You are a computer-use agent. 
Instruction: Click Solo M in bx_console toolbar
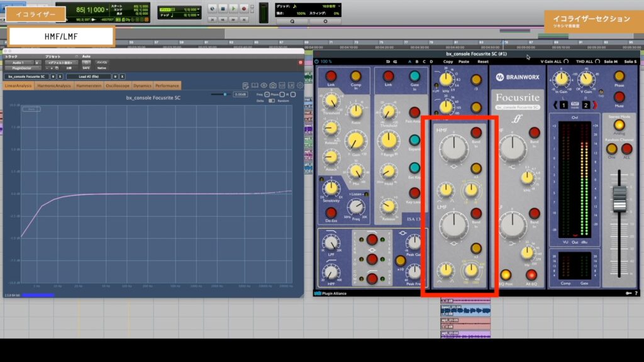tap(611, 62)
